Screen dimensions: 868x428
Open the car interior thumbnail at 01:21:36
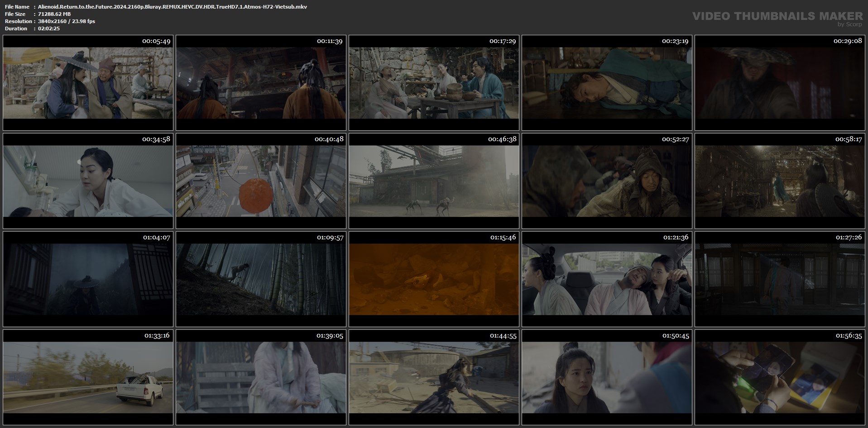607,279
